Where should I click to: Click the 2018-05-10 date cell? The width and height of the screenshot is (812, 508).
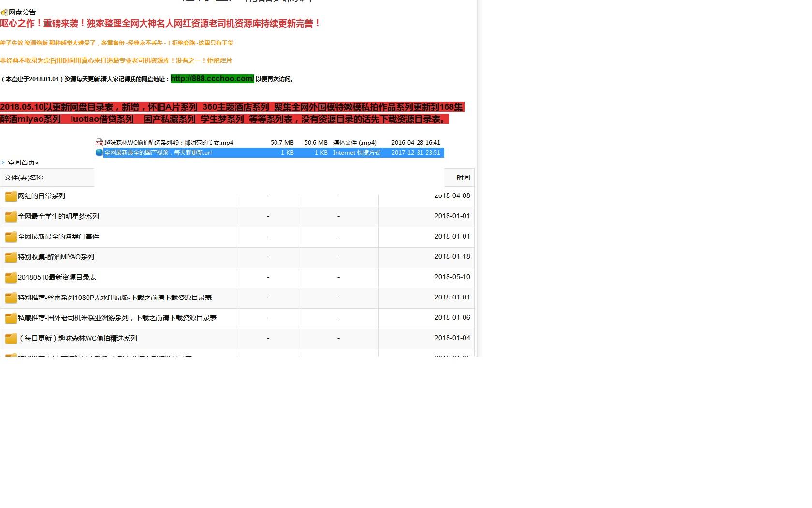452,277
